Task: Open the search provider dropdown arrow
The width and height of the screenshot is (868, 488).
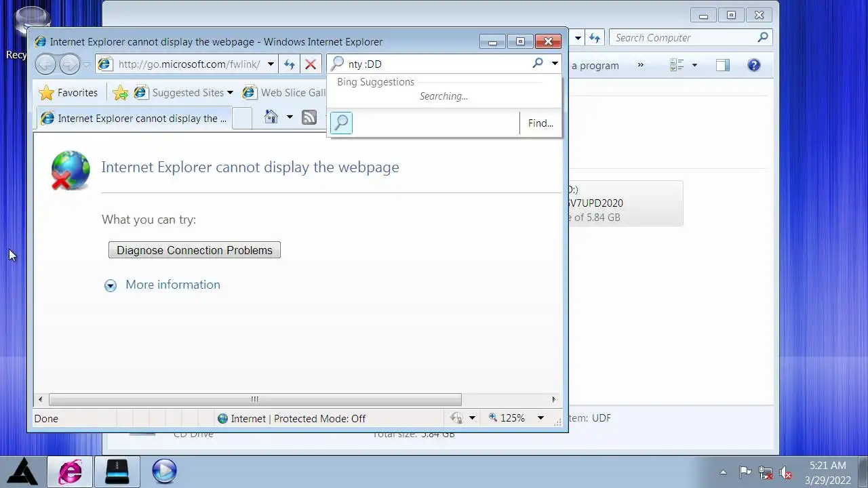Action: point(554,64)
